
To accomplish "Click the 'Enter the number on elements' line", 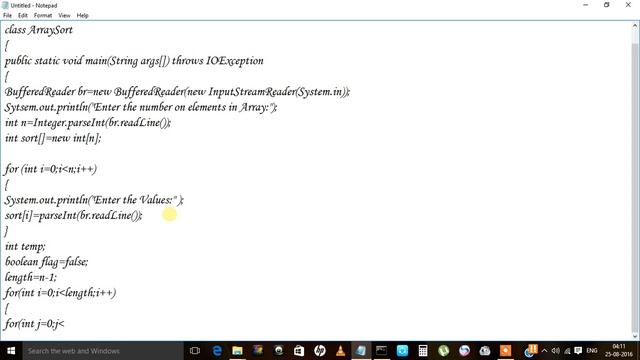I will (x=141, y=107).
